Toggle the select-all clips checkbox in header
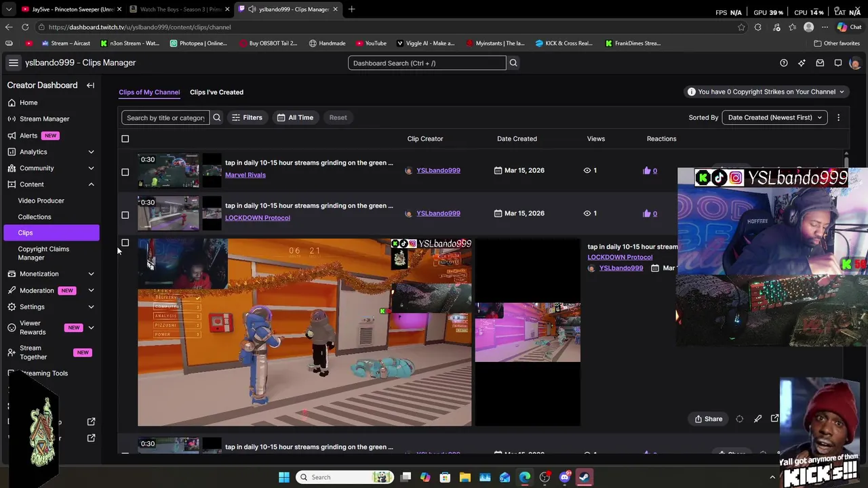868x488 pixels. 125,139
